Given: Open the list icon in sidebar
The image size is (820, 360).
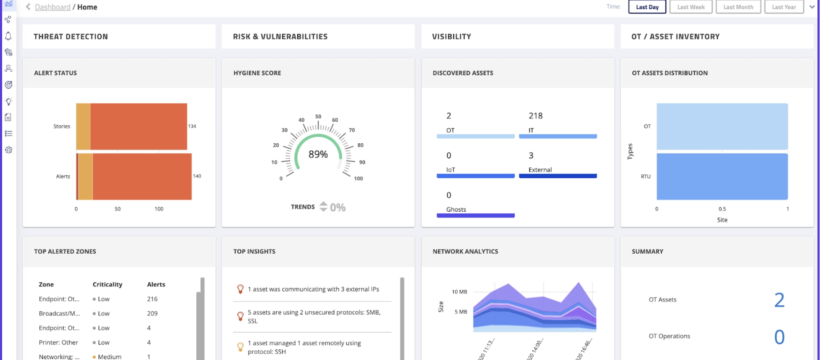Looking at the screenshot, I should pos(8,133).
